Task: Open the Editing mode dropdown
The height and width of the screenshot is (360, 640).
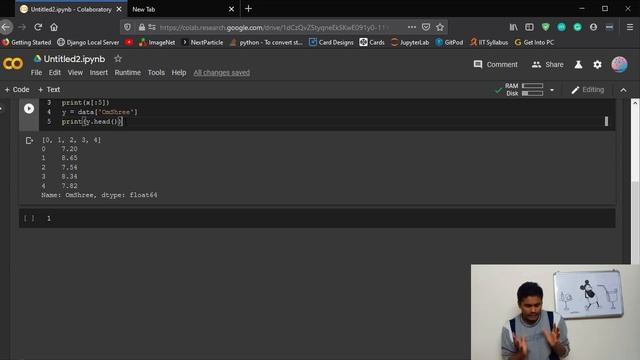Action: 587,90
